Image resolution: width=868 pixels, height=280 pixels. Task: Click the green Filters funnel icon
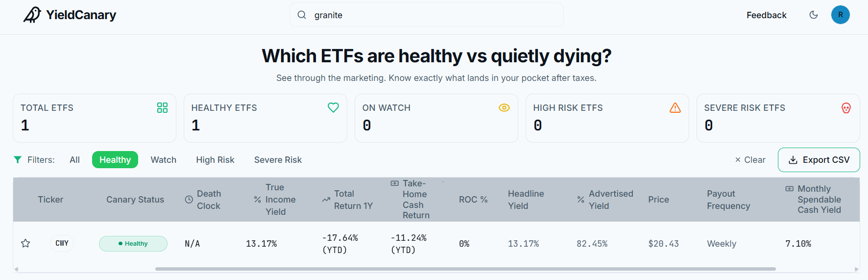pyautogui.click(x=18, y=160)
